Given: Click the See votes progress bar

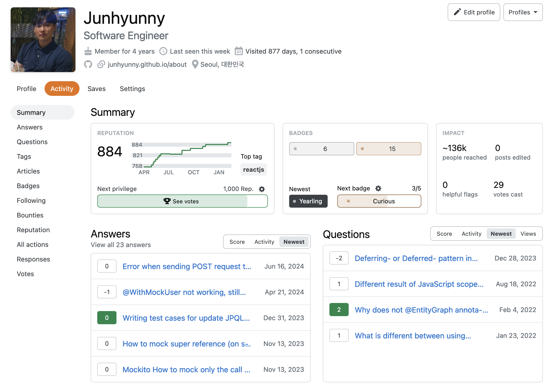Looking at the screenshot, I should [x=182, y=201].
